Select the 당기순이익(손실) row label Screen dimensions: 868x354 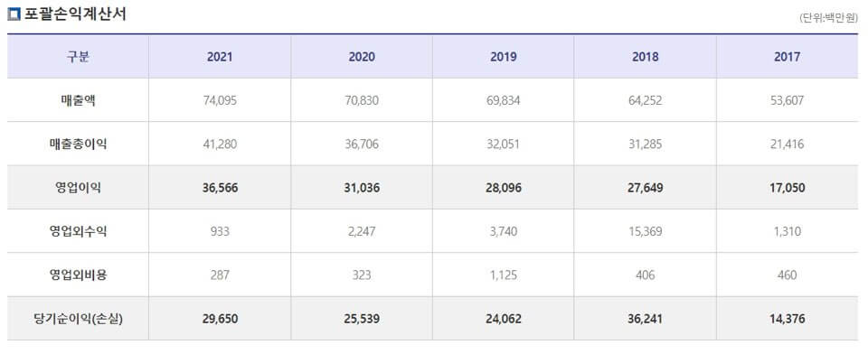pyautogui.click(x=78, y=319)
